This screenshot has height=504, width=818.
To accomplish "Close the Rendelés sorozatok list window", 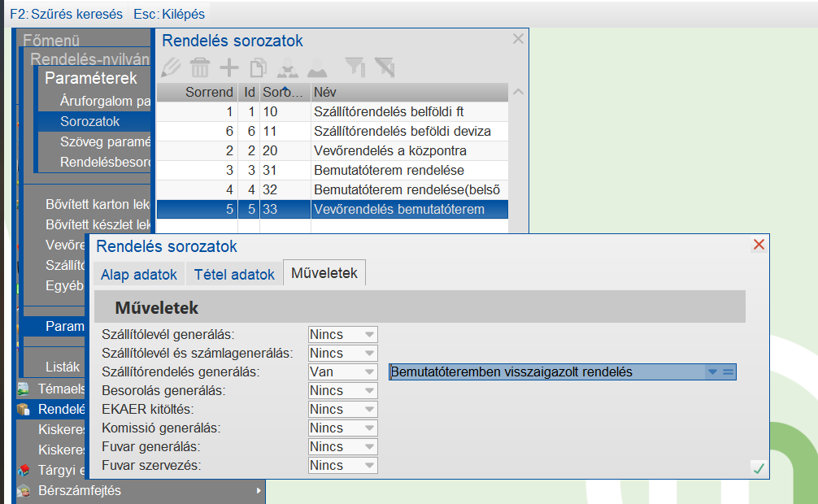I will (x=518, y=38).
